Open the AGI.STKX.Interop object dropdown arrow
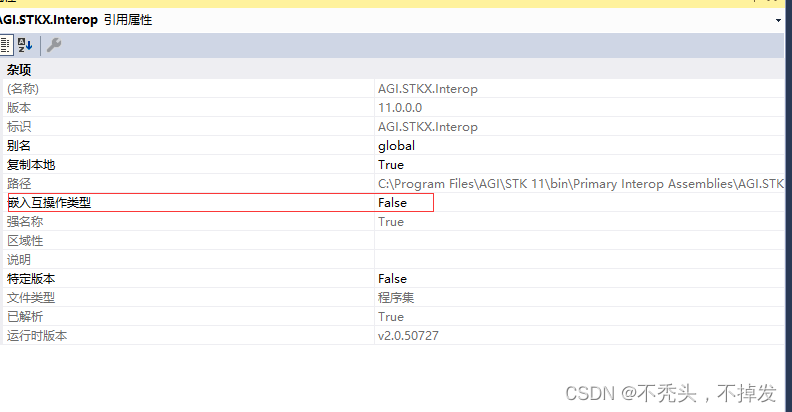The height and width of the screenshot is (412, 792). [778, 21]
